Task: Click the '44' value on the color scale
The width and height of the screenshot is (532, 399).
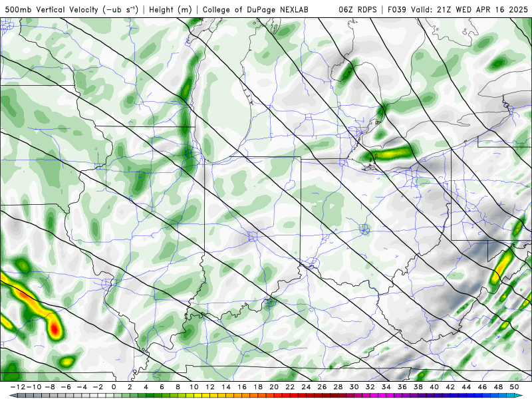Action: tap(466, 387)
